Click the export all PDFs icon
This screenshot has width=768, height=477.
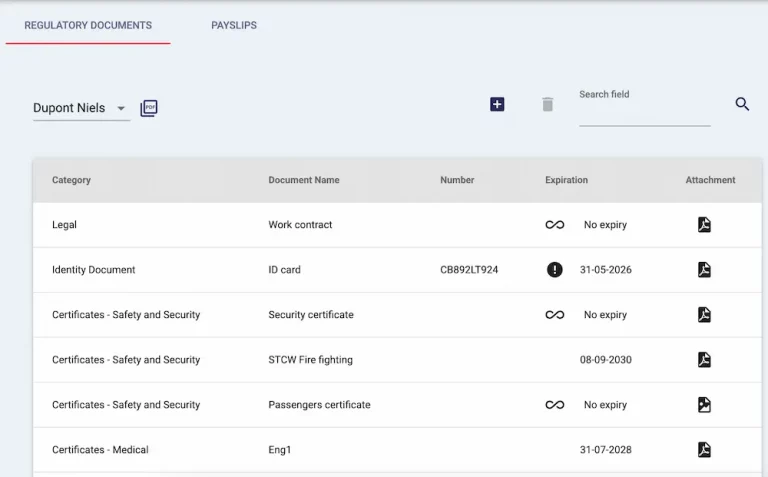point(149,108)
